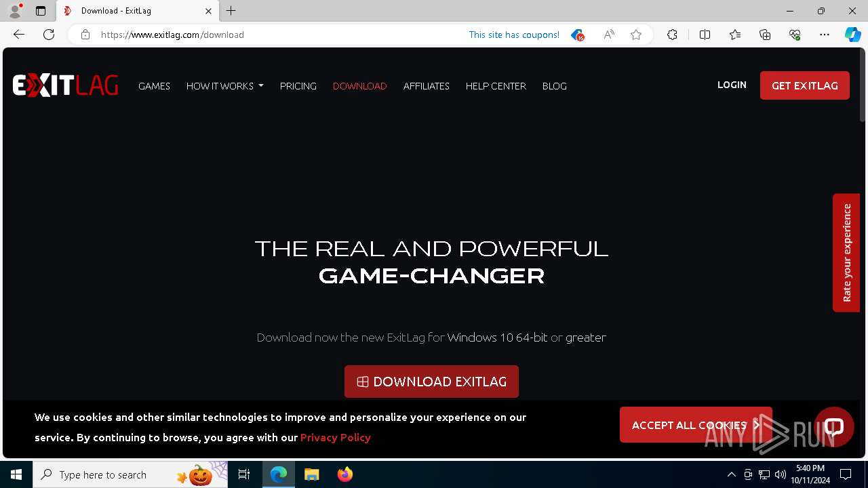
Task: Visit the HELP CENTER
Action: pyautogui.click(x=496, y=86)
